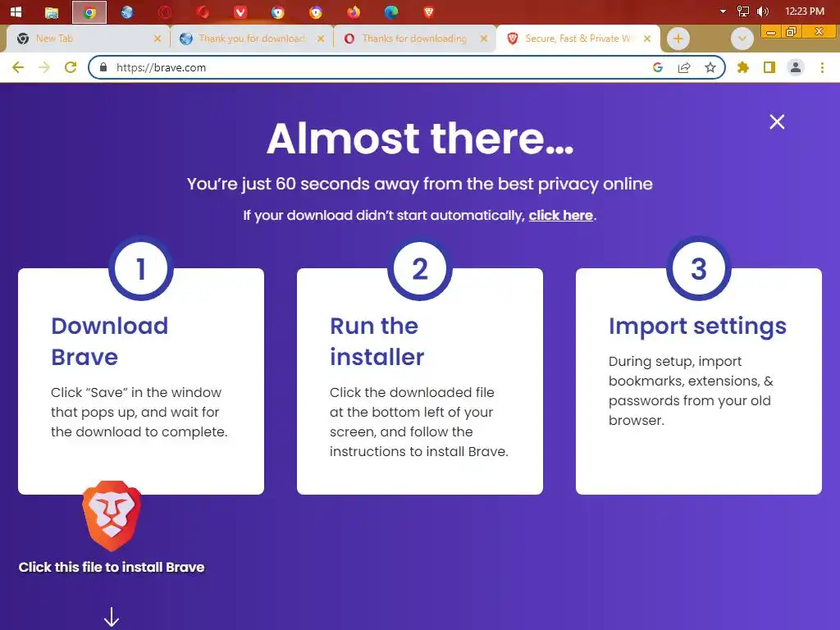Close the New Tab tab
Screen dimensions: 840x630
tap(157, 39)
